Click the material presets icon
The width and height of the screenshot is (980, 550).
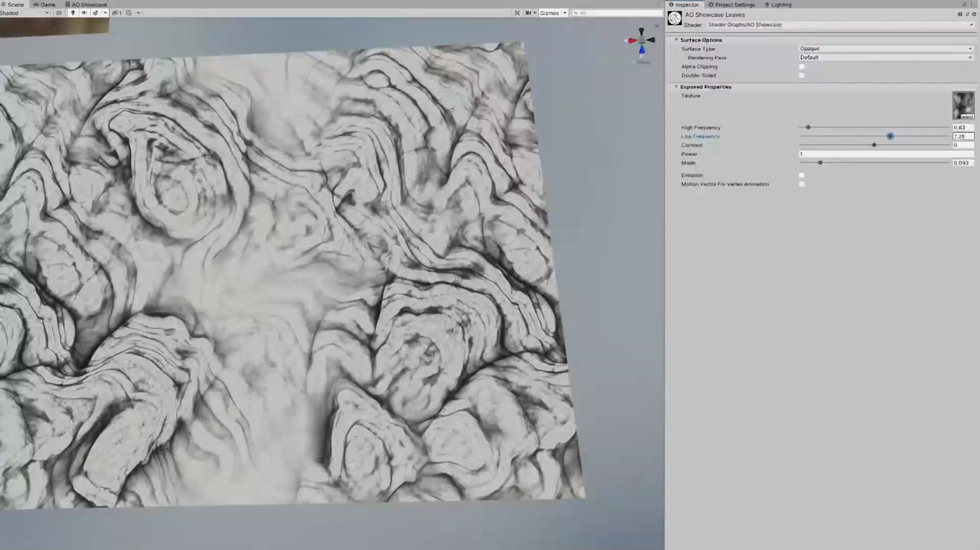pos(967,14)
